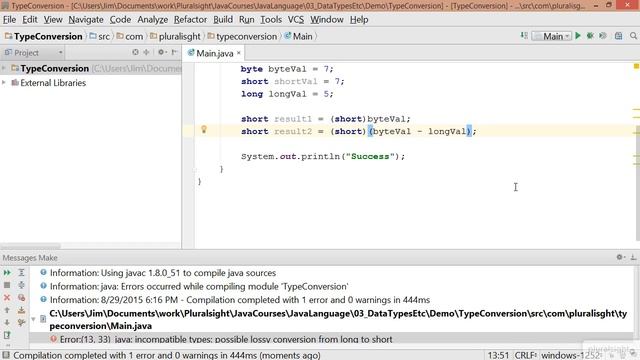The width and height of the screenshot is (640, 360).
Task: Click Scroll from Source target icon
Action: (x=135, y=52)
